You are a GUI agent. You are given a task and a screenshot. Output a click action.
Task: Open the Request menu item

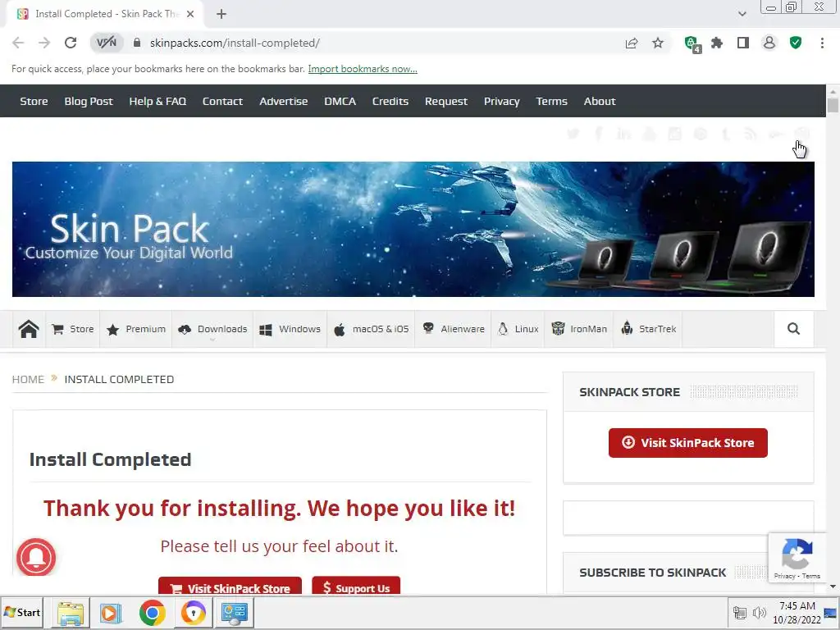point(445,101)
